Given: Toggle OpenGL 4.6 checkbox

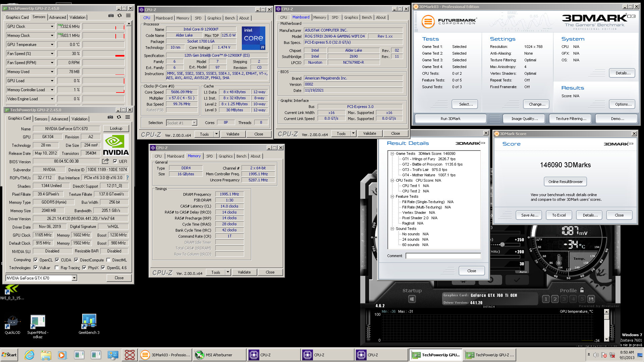Looking at the screenshot, I should tap(103, 267).
